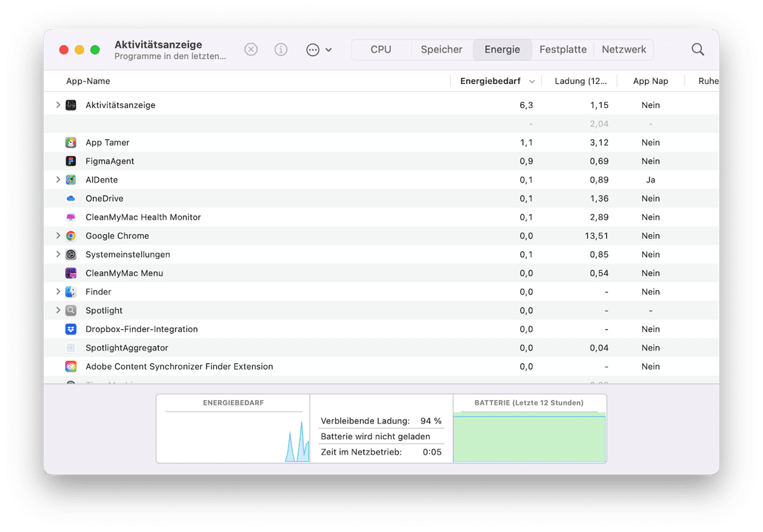The width and height of the screenshot is (763, 532).
Task: Click the App Tamer icon
Action: pos(71,142)
